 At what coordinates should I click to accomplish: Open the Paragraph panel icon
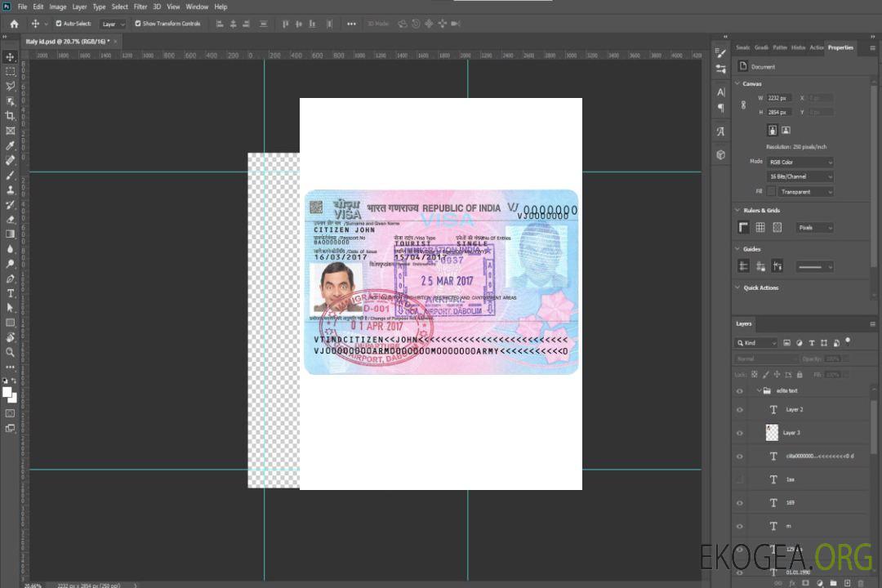click(x=721, y=108)
